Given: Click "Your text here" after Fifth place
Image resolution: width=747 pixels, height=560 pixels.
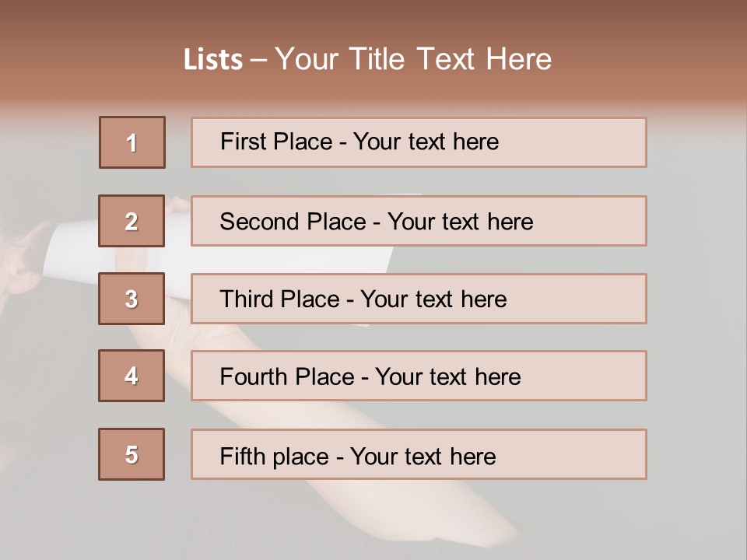Looking at the screenshot, I should click(x=423, y=456).
